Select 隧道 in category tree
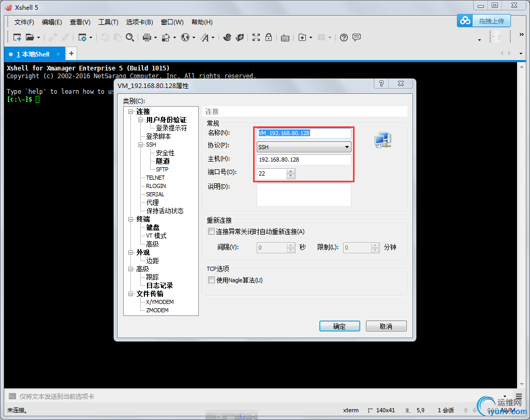 click(x=163, y=161)
